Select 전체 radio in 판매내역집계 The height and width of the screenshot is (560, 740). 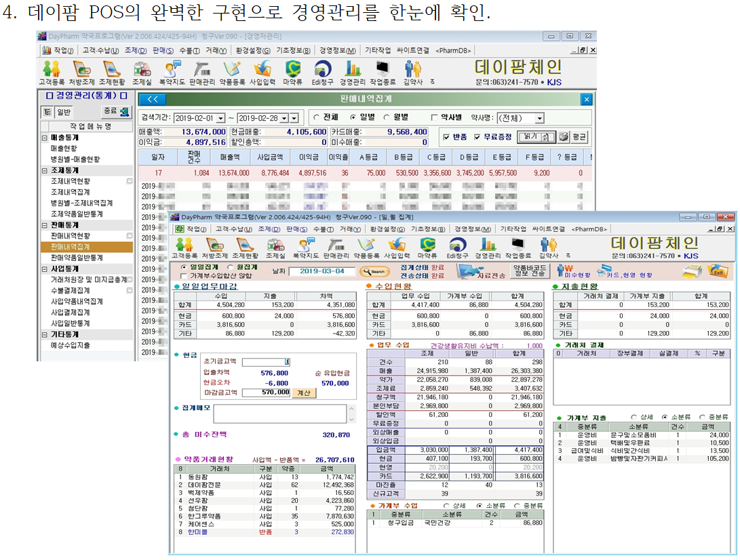point(316,117)
